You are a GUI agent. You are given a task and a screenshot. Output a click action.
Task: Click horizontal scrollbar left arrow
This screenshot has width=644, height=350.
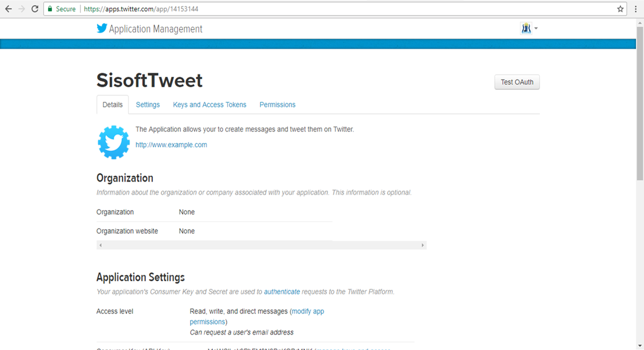tap(101, 245)
